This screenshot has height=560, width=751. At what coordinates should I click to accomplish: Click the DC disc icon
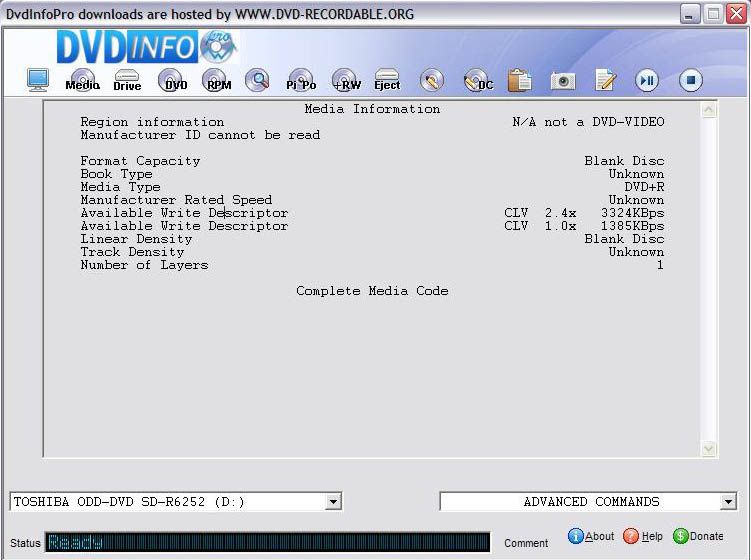click(x=478, y=81)
